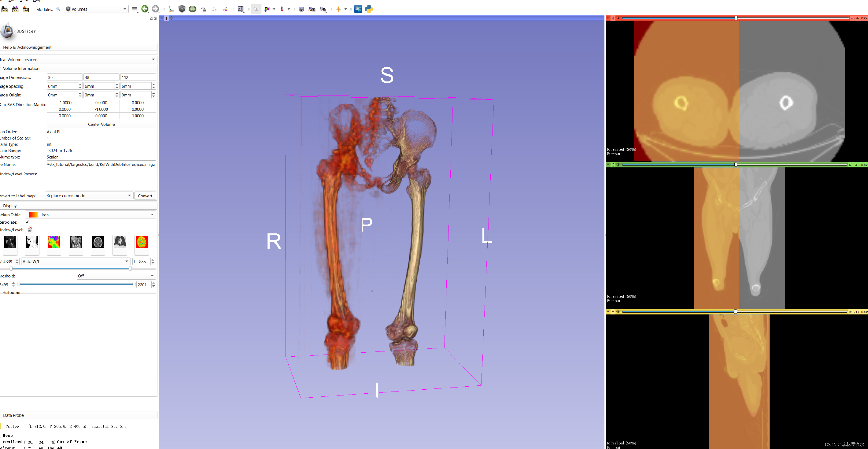Click the Center Volume button
The image size is (868, 449).
(x=101, y=124)
